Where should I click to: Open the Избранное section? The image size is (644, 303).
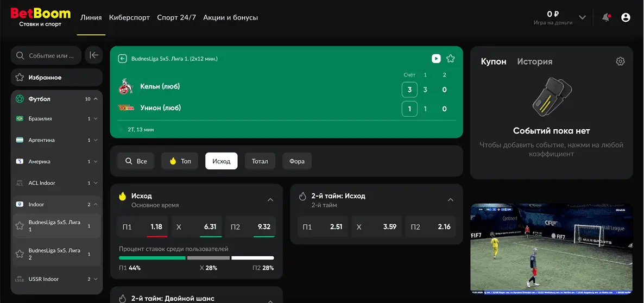coord(56,77)
